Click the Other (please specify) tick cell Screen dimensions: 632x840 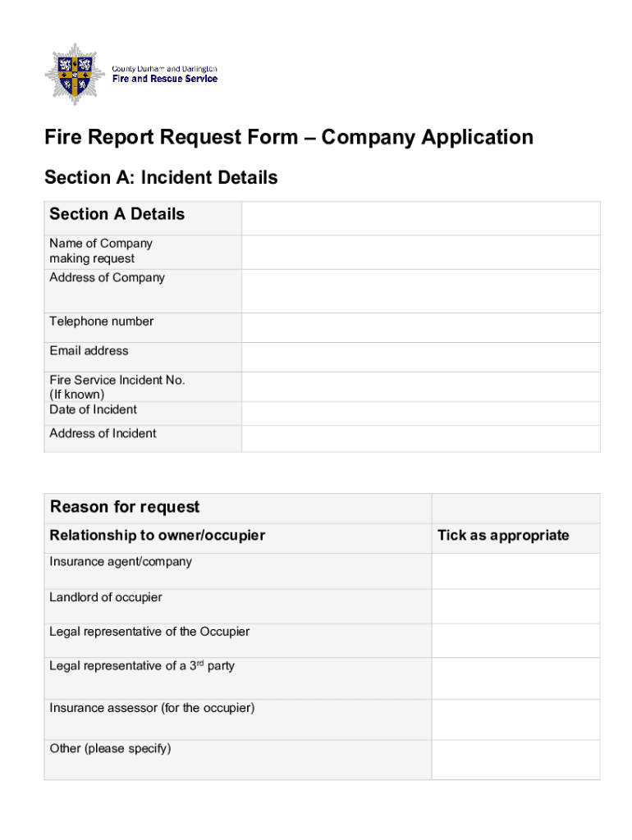pos(515,760)
